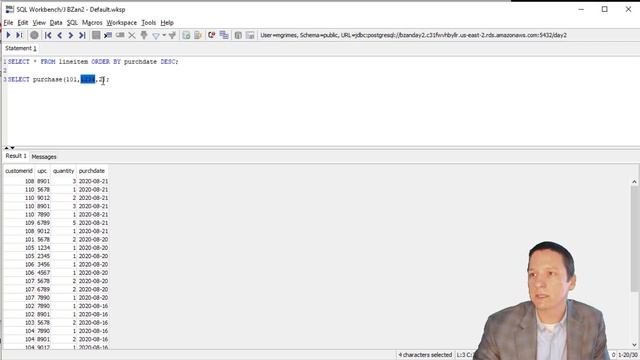Viewport: 640px width, 360px height.
Task: Click the Database Explorer windows icon
Action: click(x=224, y=36)
